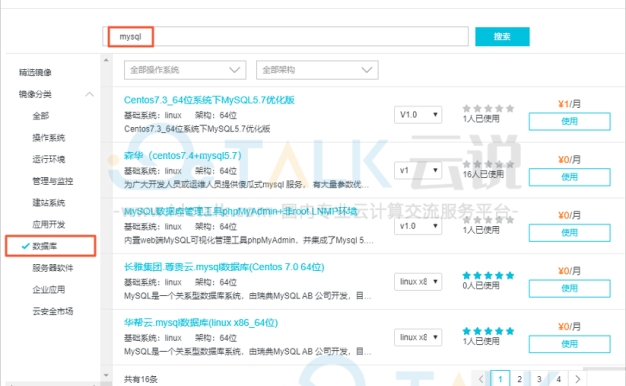
Task: Click the search button next to mysql
Action: coord(502,37)
